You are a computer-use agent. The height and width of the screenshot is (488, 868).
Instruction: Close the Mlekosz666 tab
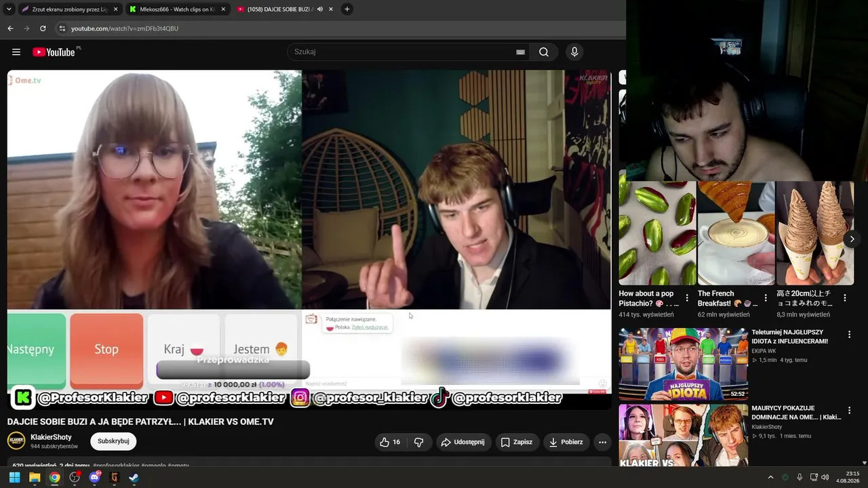coord(223,9)
